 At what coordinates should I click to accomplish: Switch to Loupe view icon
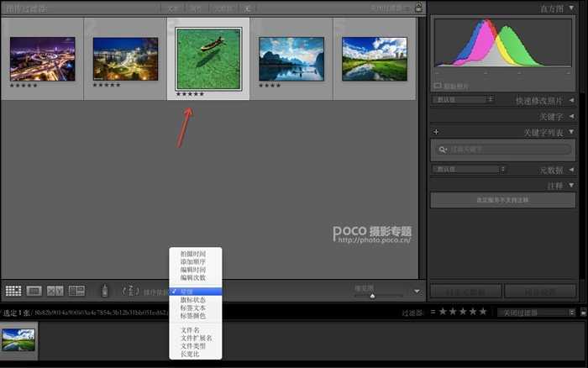pos(34,291)
